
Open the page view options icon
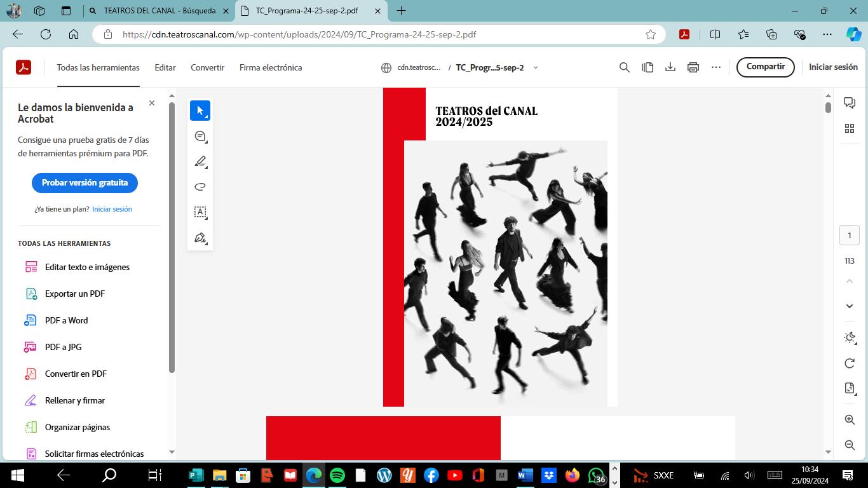[648, 67]
